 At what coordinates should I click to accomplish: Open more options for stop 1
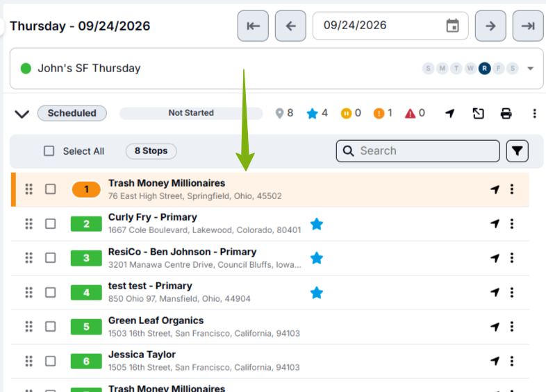pyautogui.click(x=511, y=189)
